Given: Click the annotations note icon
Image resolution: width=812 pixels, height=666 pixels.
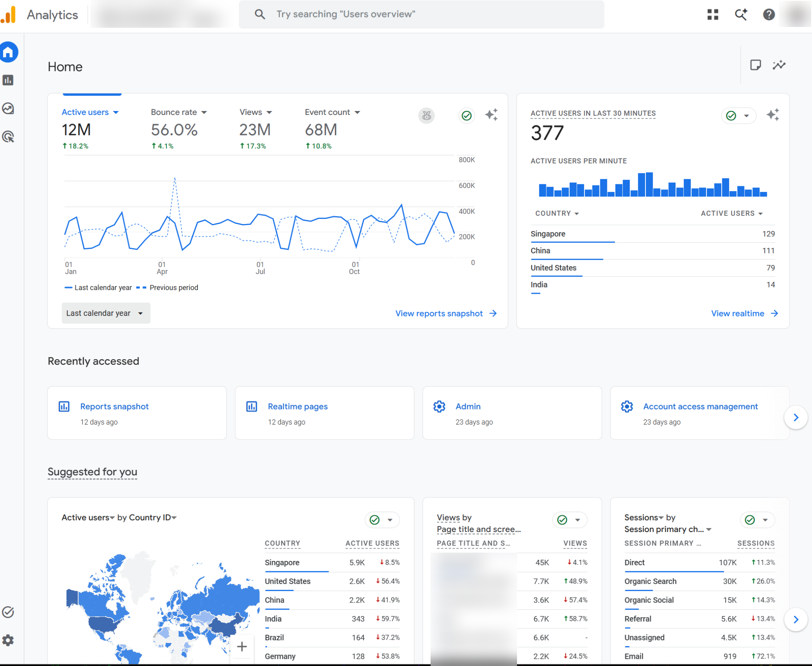Looking at the screenshot, I should coord(756,65).
